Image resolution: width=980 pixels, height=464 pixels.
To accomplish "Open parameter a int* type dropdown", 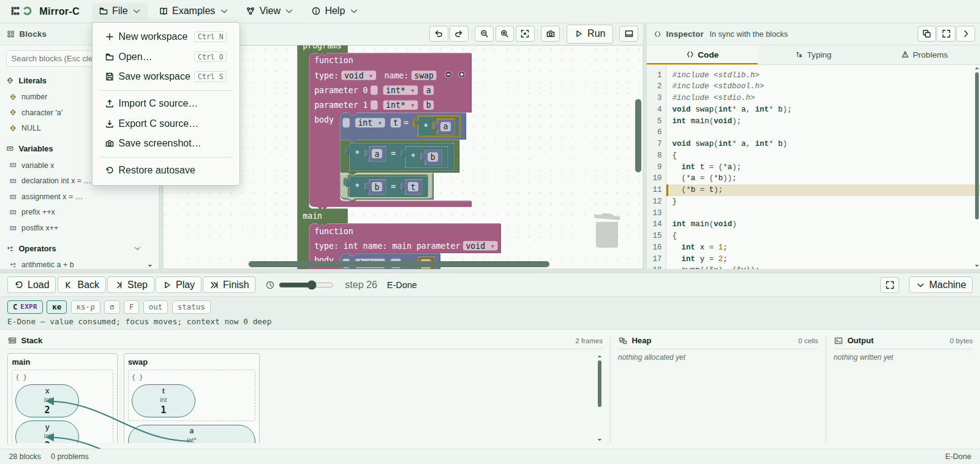I will click(401, 90).
